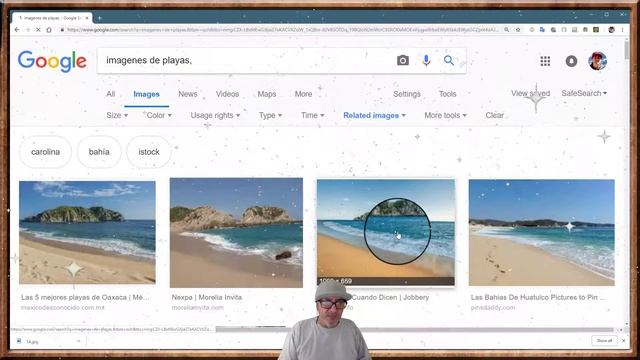Expand the downloaded file options arrow

tap(78, 341)
